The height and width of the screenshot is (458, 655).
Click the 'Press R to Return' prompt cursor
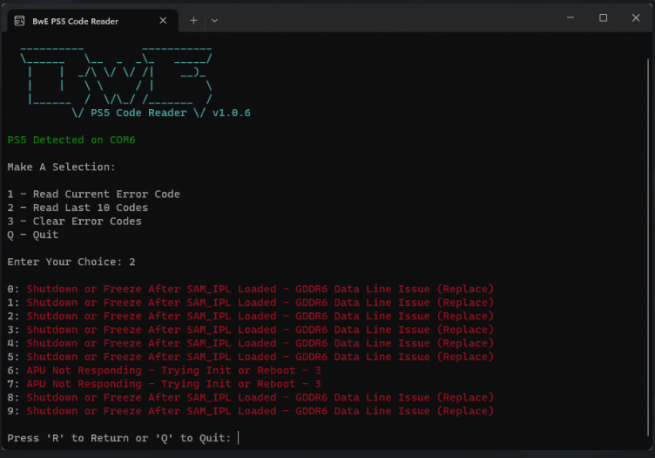click(x=238, y=438)
